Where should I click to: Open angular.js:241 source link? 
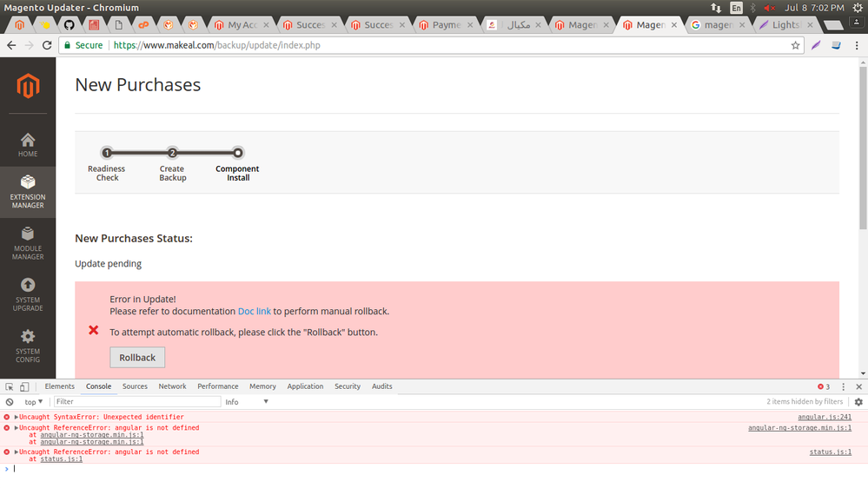pyautogui.click(x=825, y=417)
